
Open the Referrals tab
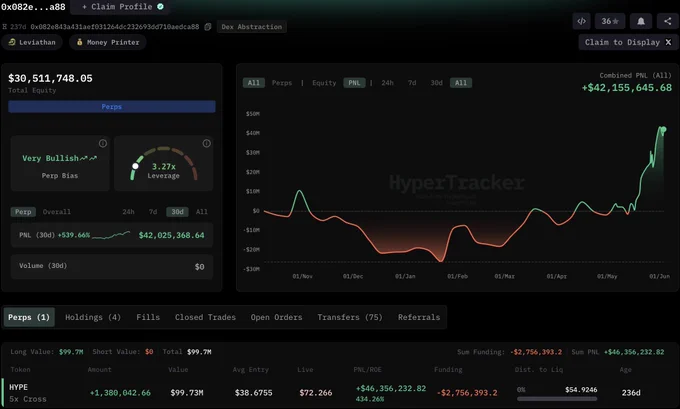click(x=419, y=317)
